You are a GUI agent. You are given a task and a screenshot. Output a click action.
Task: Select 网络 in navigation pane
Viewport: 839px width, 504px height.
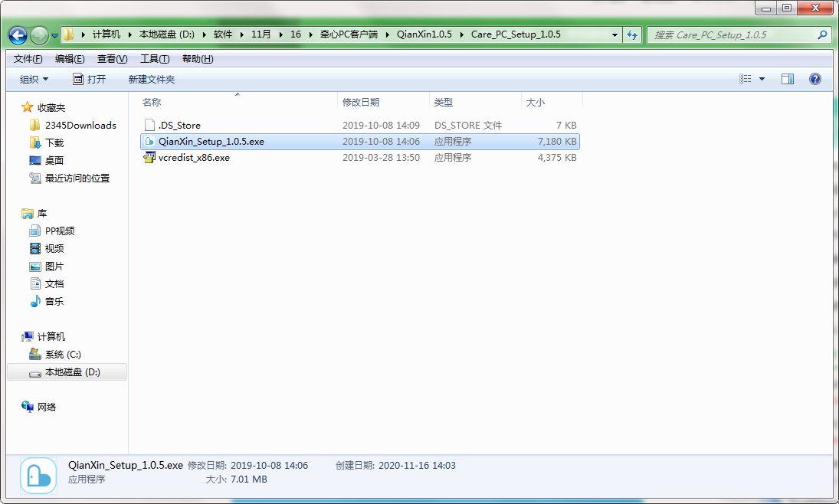[x=47, y=407]
